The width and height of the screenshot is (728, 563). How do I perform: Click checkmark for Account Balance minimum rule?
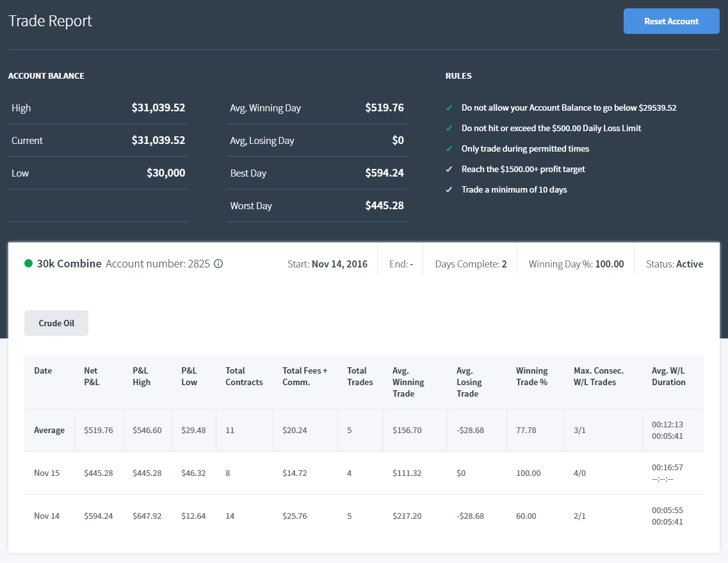[x=449, y=108]
